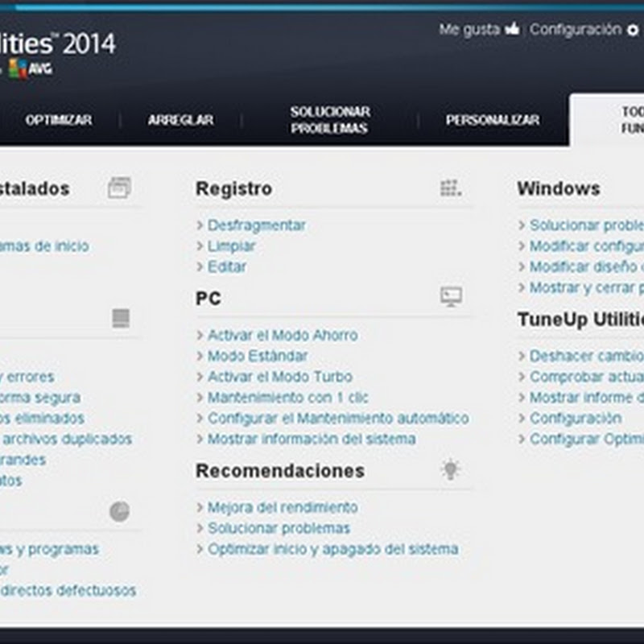Click the link ending in de inicio
Viewport: 644px width, 644px height.
(x=44, y=246)
